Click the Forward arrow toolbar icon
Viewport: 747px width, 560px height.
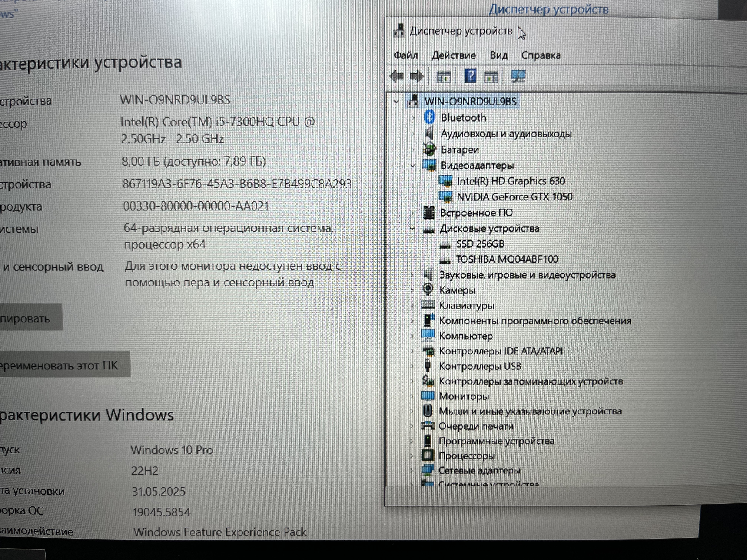click(416, 77)
